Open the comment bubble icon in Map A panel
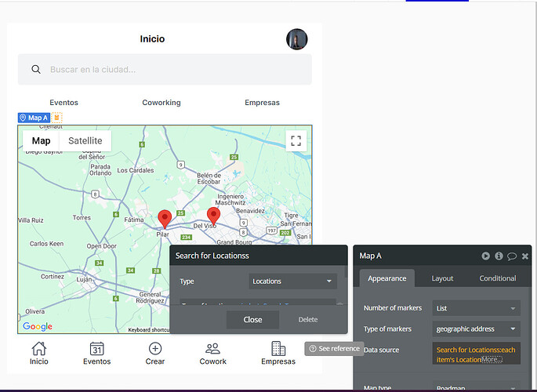The height and width of the screenshot is (392, 537). (x=512, y=256)
